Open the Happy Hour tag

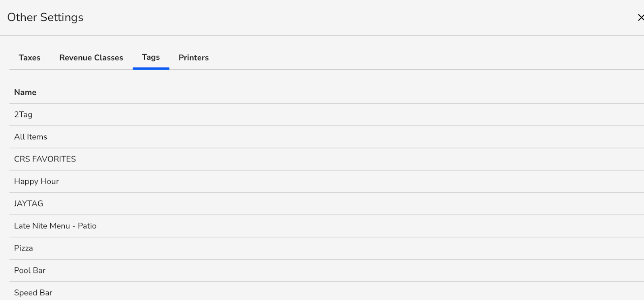[x=36, y=181]
